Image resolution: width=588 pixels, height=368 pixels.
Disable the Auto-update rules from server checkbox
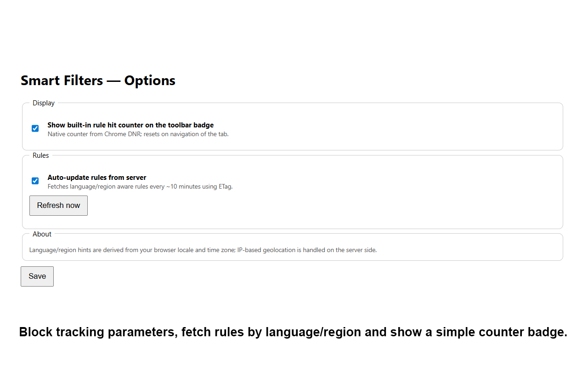click(35, 181)
